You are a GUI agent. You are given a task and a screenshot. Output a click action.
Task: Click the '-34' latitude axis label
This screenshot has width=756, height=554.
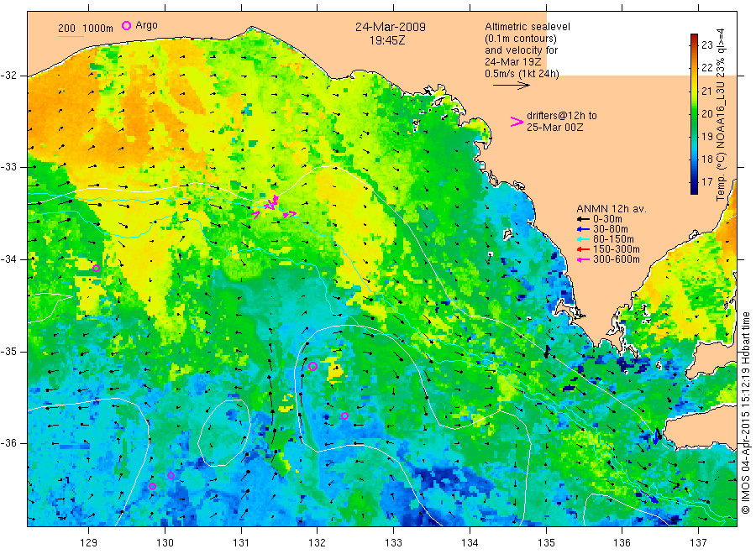pos(8,259)
